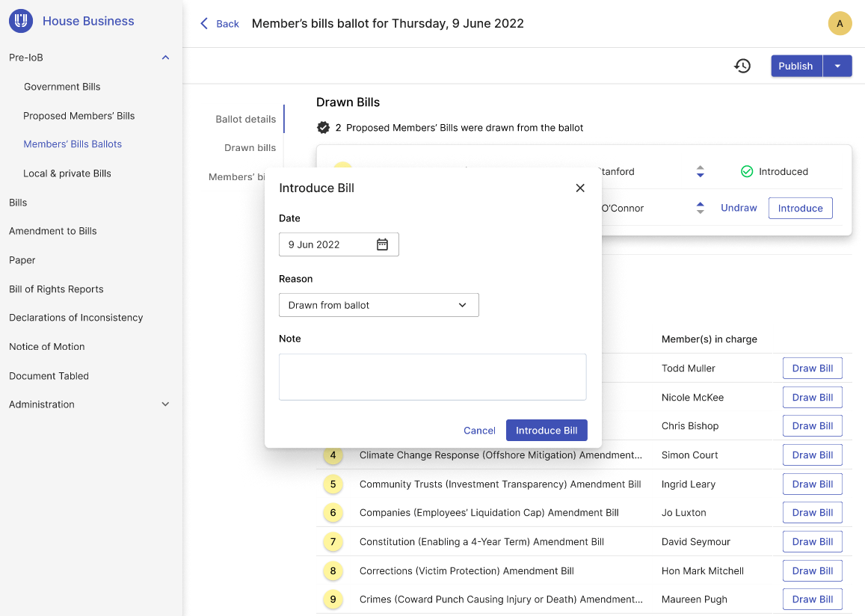Close the Introduce Bill dialog

(580, 188)
